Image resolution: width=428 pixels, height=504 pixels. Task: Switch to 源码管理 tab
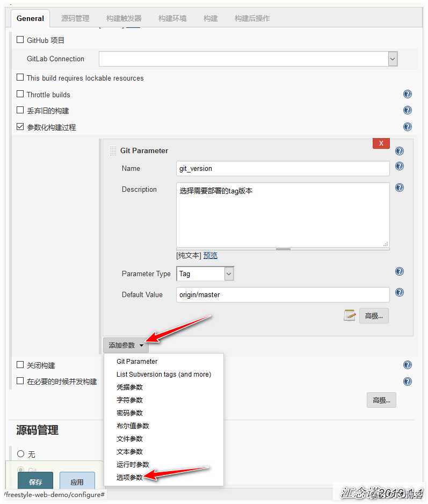click(x=75, y=18)
